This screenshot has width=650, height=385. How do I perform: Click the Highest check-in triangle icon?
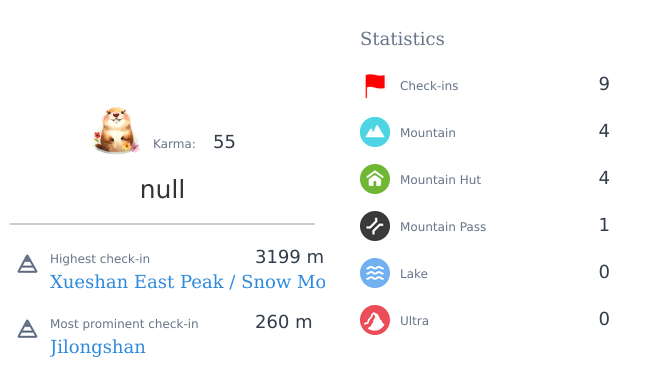point(27,264)
